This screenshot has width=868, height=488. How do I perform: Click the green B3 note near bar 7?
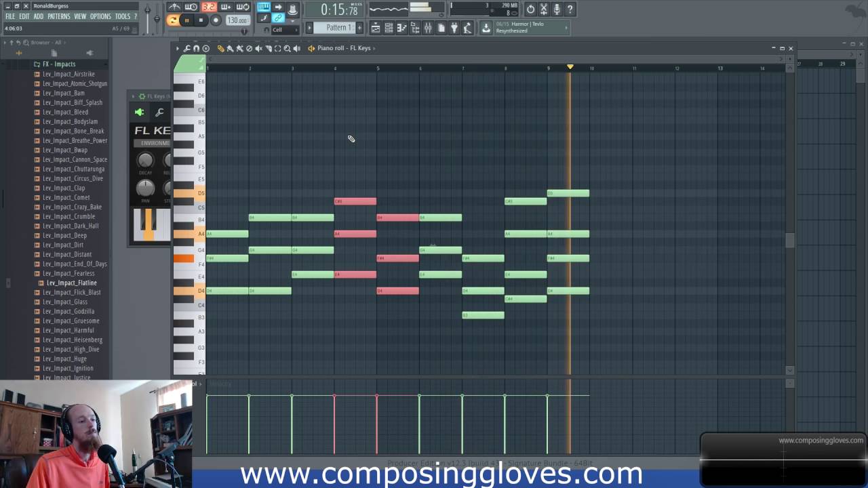click(x=483, y=315)
